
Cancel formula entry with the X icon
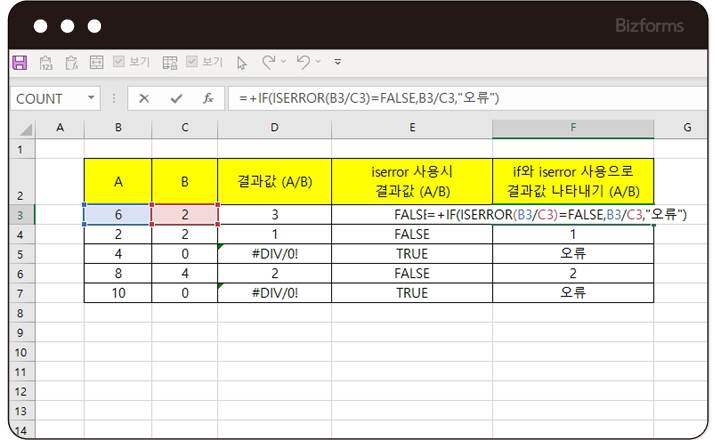click(x=144, y=98)
